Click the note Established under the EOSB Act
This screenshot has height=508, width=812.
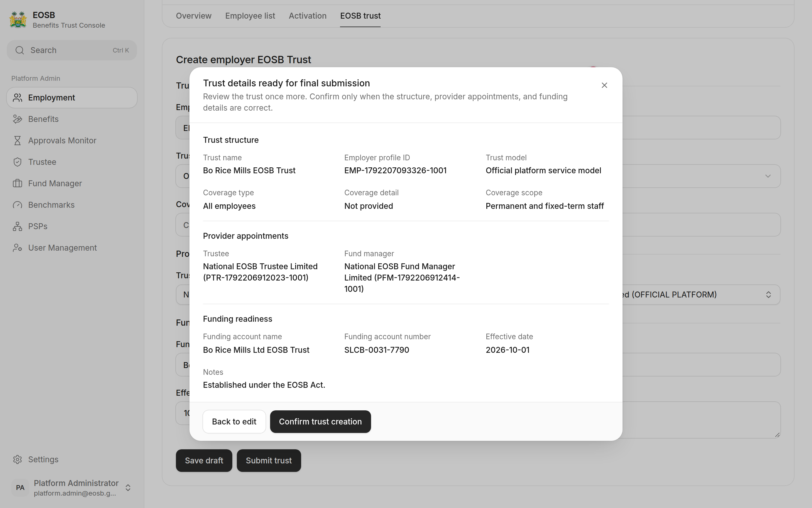coord(264,385)
